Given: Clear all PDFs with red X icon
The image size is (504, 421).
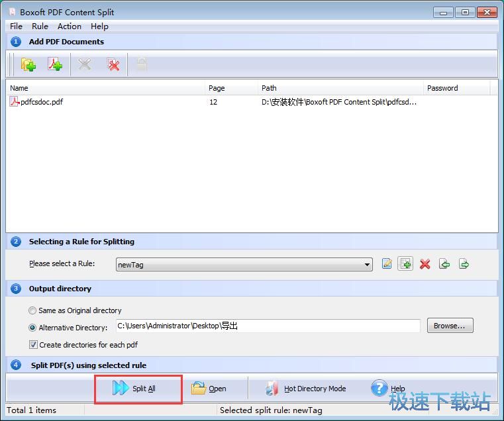Looking at the screenshot, I should click(x=113, y=65).
